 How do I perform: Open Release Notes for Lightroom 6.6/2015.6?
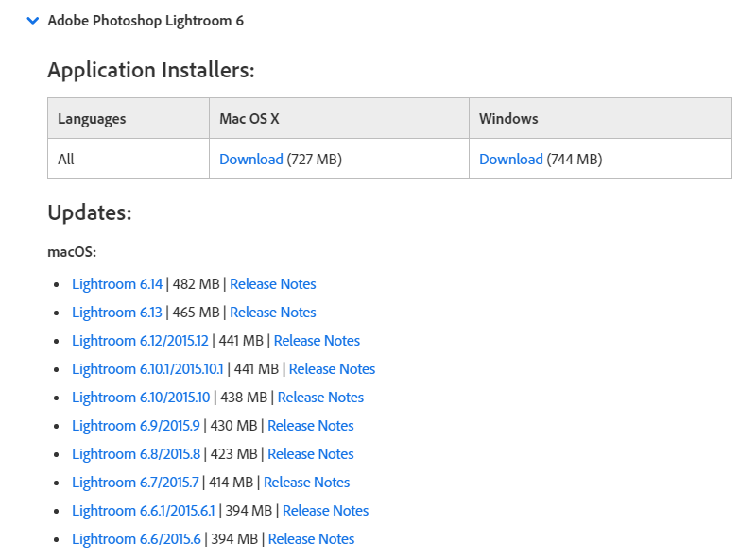[311, 539]
